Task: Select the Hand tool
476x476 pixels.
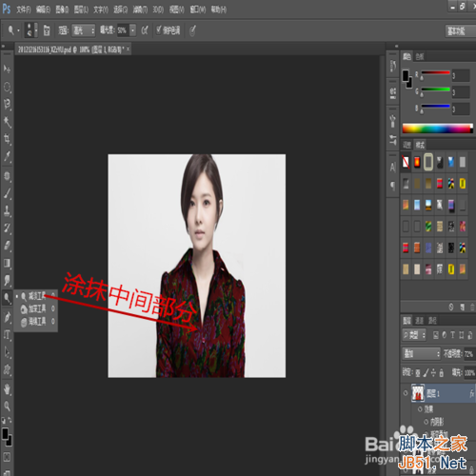Action: tap(7, 388)
